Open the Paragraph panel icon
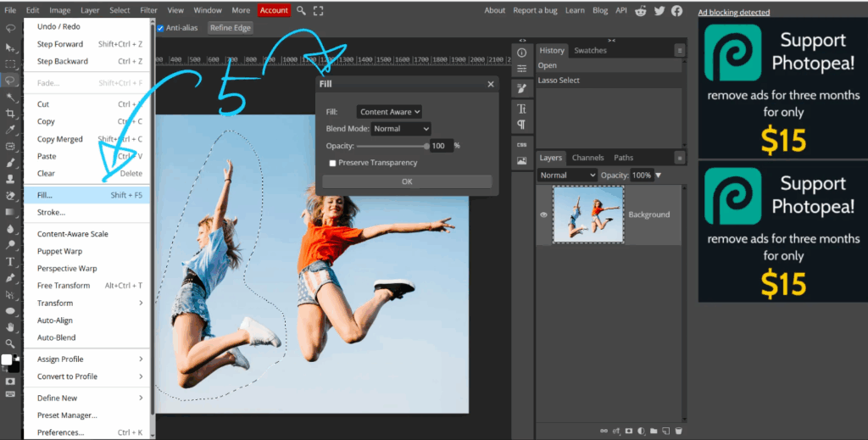Screen dimensions: 868x440 tap(521, 125)
